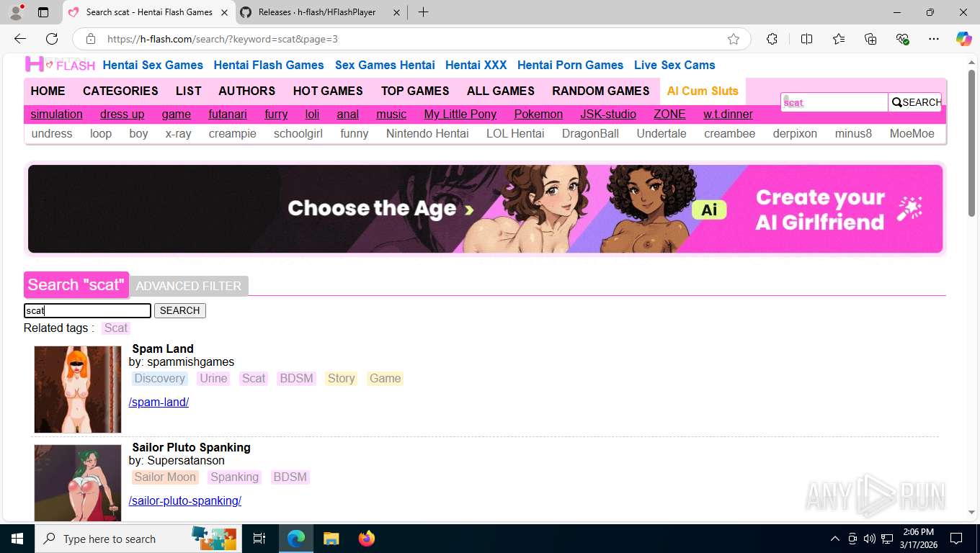Open the AUTHORS menu item
This screenshot has width=980, height=553.
(x=247, y=91)
